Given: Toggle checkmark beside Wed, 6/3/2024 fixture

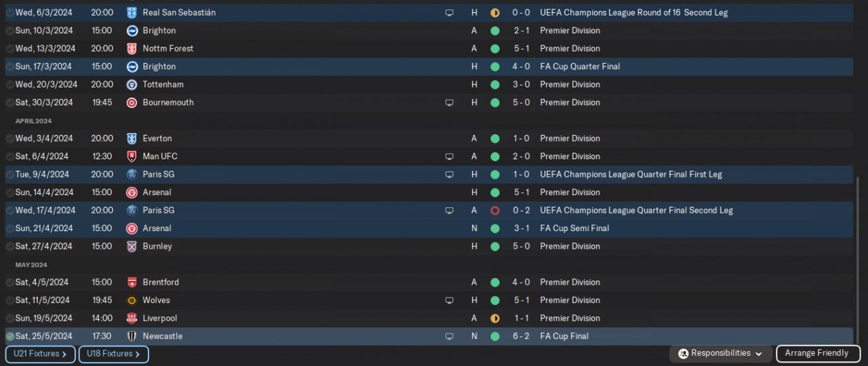Looking at the screenshot, I should 10,13.
